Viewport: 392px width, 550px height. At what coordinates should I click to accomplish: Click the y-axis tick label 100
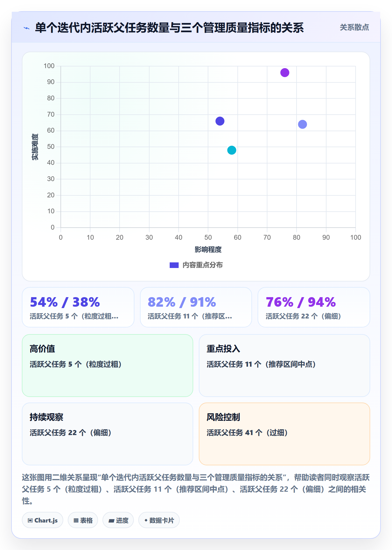pyautogui.click(x=49, y=66)
